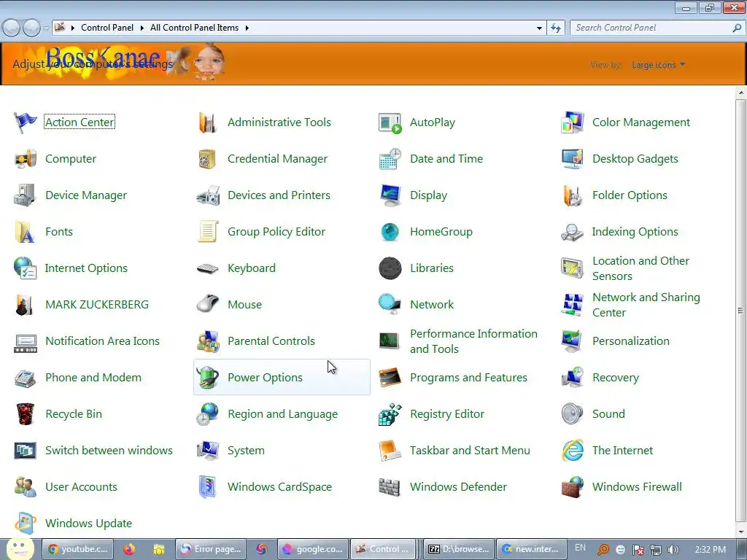The image size is (747, 560).
Task: Click the volume icon in system tray
Action: [x=673, y=550]
